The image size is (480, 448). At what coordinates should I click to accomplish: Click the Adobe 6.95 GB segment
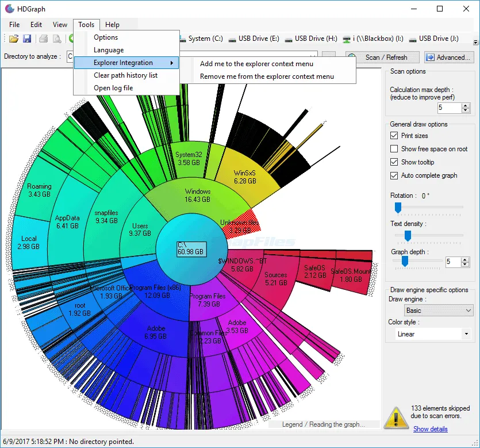coord(156,332)
